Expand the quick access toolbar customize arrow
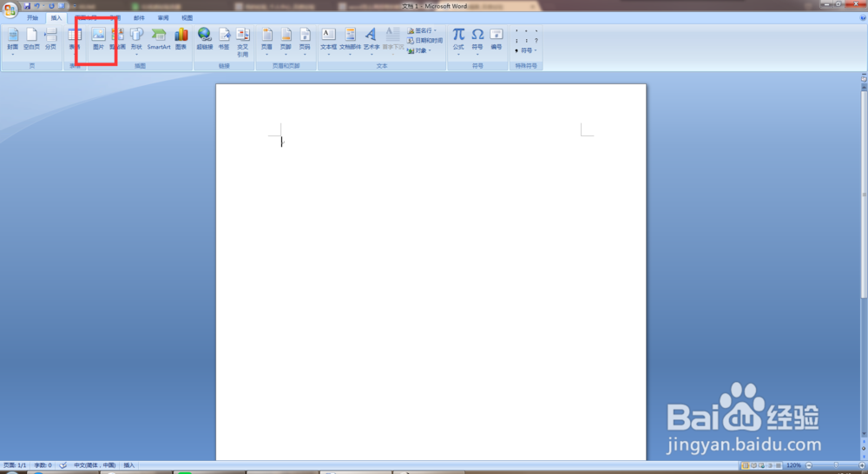 (x=75, y=5)
